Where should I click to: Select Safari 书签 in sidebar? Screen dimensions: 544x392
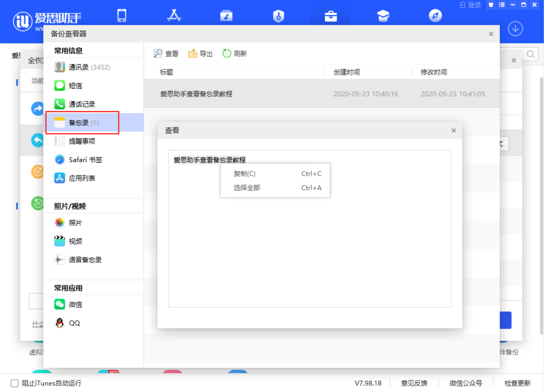[x=94, y=160]
